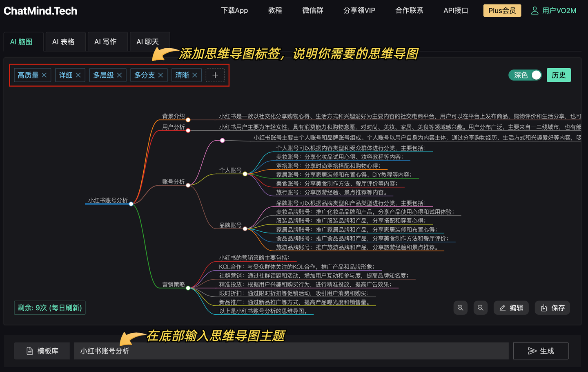Collapse the 背景介绍 node circle
Viewport: 588px width, 372px height.
point(188,120)
